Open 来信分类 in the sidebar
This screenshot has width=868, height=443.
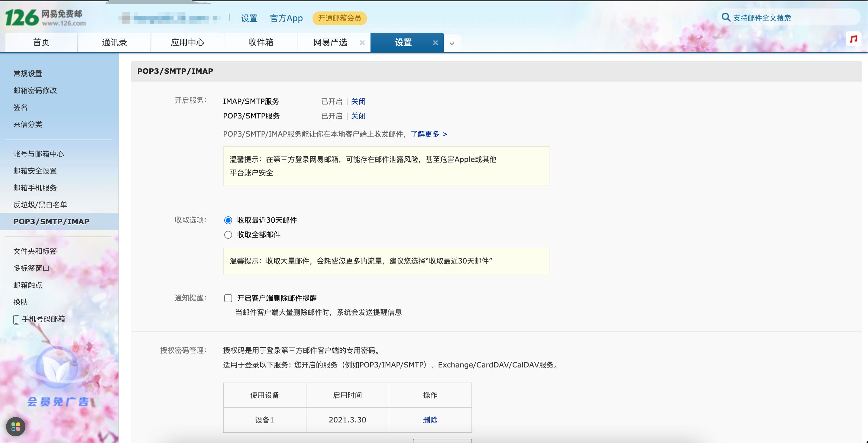click(28, 124)
